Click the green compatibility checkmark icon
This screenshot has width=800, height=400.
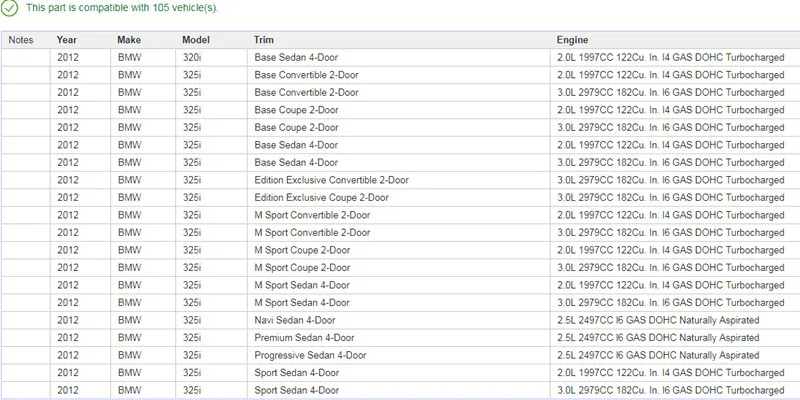coord(9,8)
